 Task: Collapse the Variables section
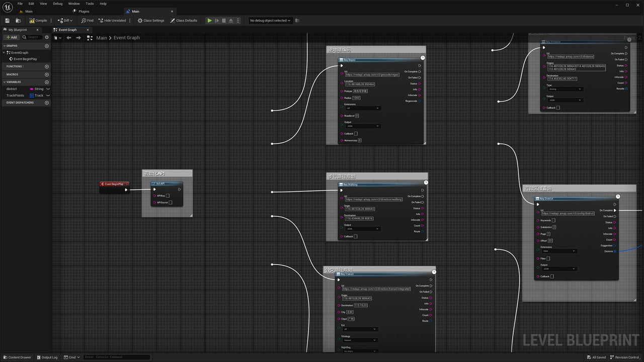(x=4, y=82)
